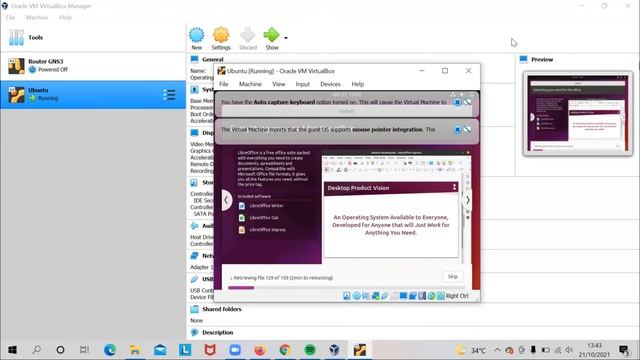Click the USB status icon in VM
This screenshot has width=640, height=360.
(x=384, y=296)
